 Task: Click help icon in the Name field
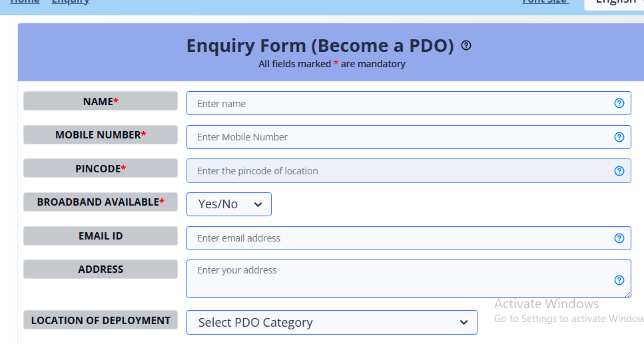point(619,103)
